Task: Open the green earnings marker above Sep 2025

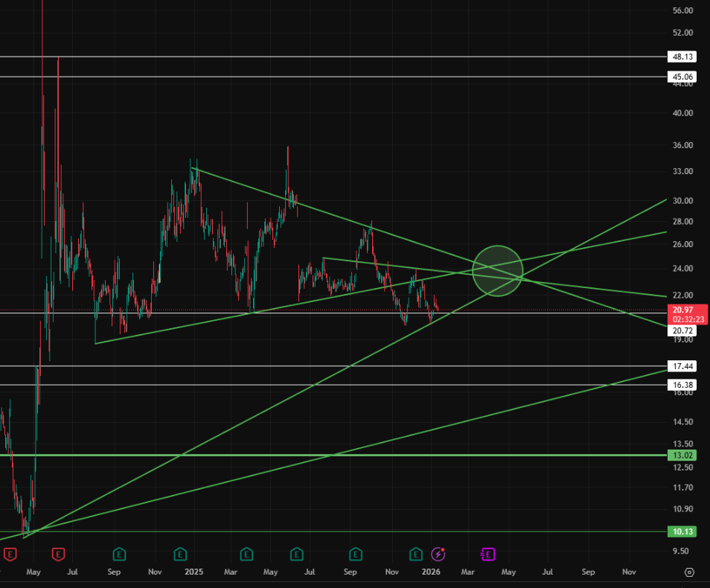Action: point(356,554)
